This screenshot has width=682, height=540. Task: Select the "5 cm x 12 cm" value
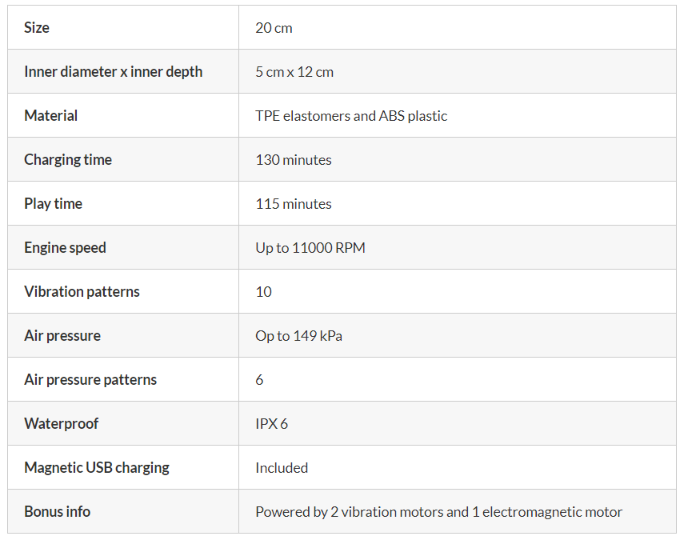tap(295, 72)
